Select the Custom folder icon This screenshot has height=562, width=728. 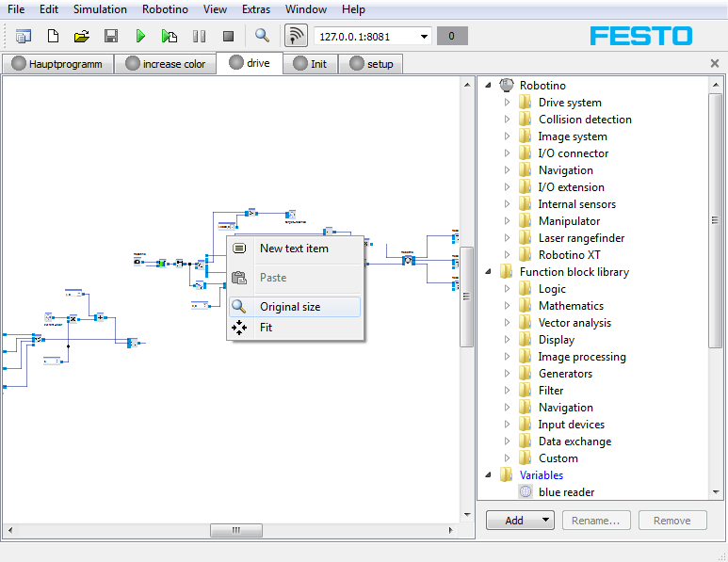pyautogui.click(x=526, y=458)
